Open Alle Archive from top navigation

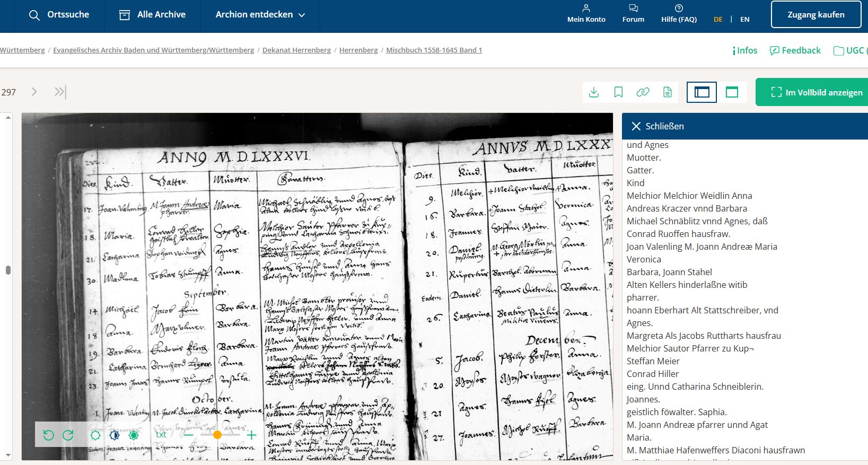[x=153, y=15]
